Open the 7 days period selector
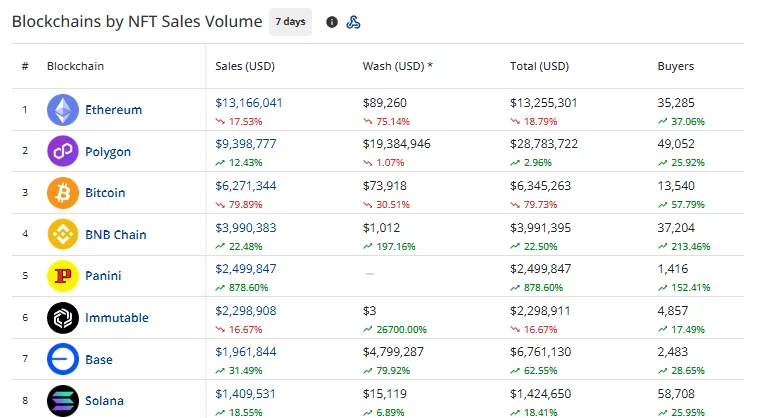The width and height of the screenshot is (775, 418). coord(290,22)
